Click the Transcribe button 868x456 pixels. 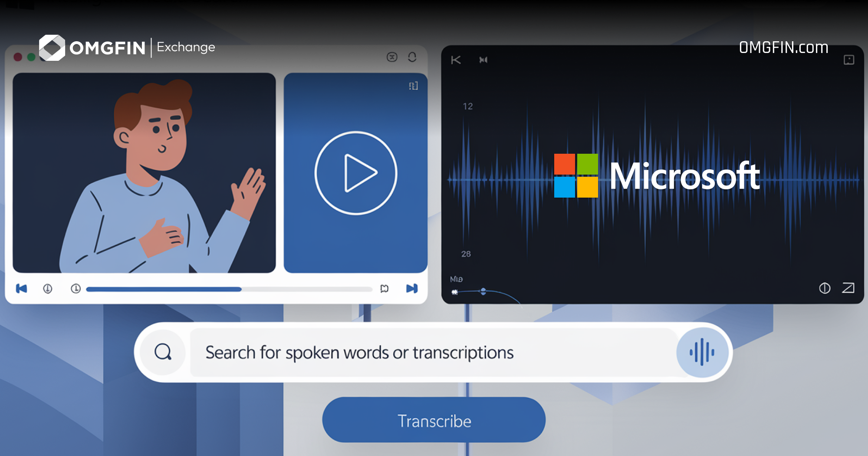(x=434, y=420)
